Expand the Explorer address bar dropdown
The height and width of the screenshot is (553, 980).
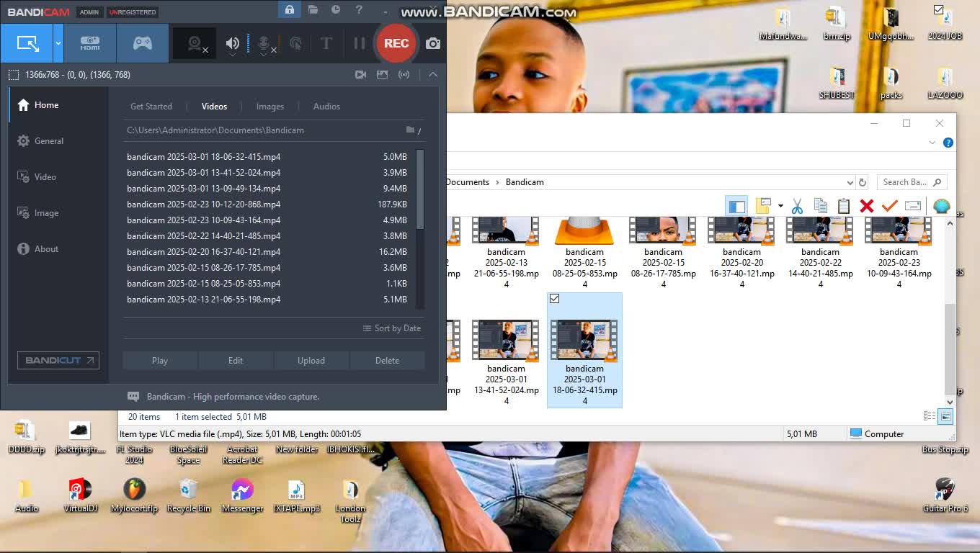(x=850, y=182)
